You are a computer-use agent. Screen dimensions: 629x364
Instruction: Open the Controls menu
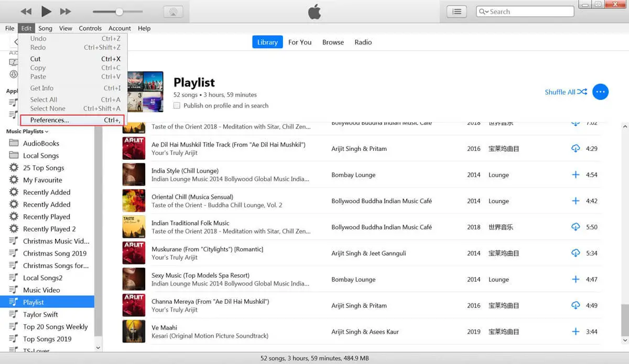click(x=90, y=28)
